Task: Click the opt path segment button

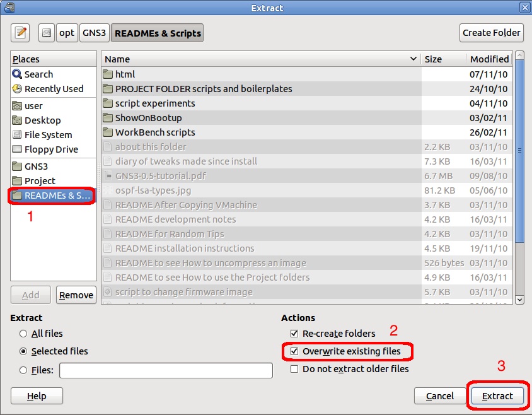Action: [66, 33]
